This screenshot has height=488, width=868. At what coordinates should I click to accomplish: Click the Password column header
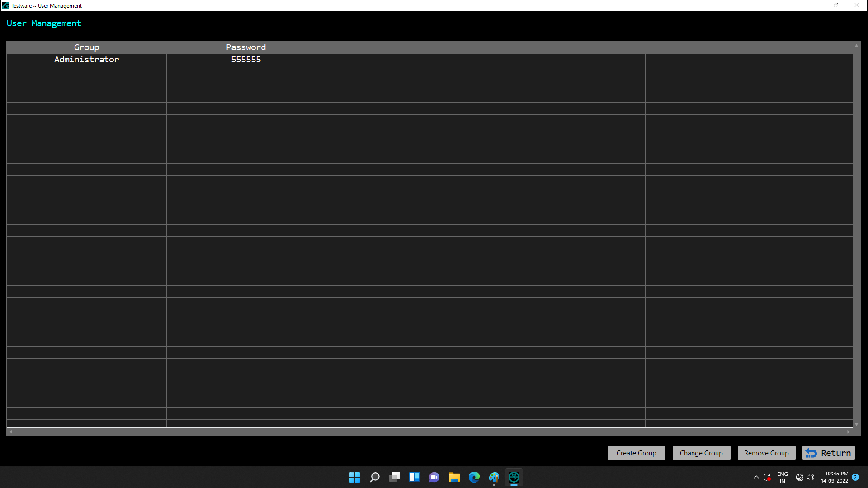coord(246,47)
